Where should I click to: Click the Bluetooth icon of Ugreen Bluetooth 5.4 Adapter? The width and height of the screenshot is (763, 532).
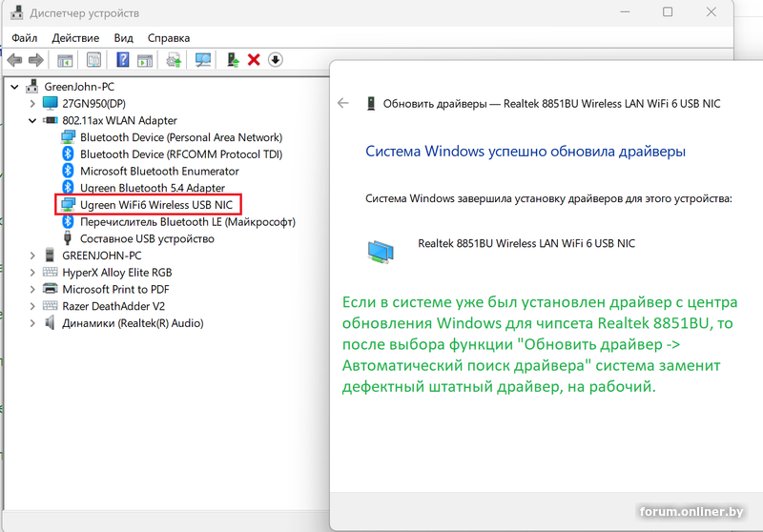(68, 187)
